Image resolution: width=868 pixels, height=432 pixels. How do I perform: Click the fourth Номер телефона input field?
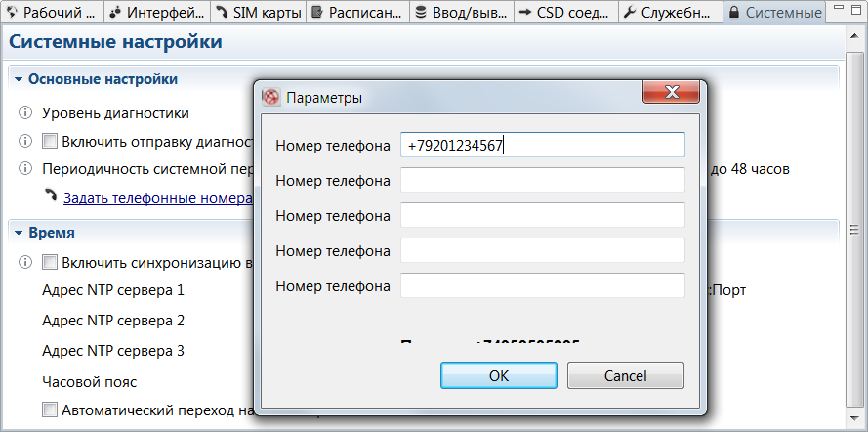tap(543, 250)
